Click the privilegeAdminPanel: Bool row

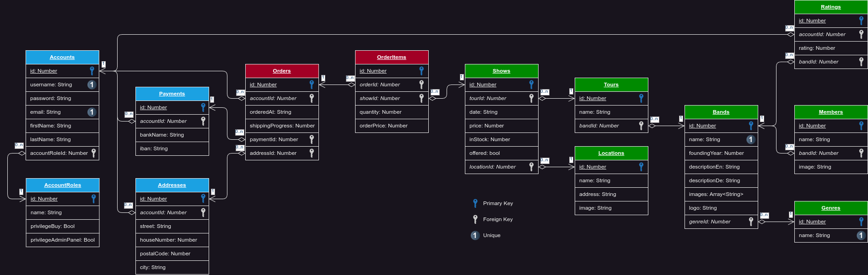coord(63,240)
